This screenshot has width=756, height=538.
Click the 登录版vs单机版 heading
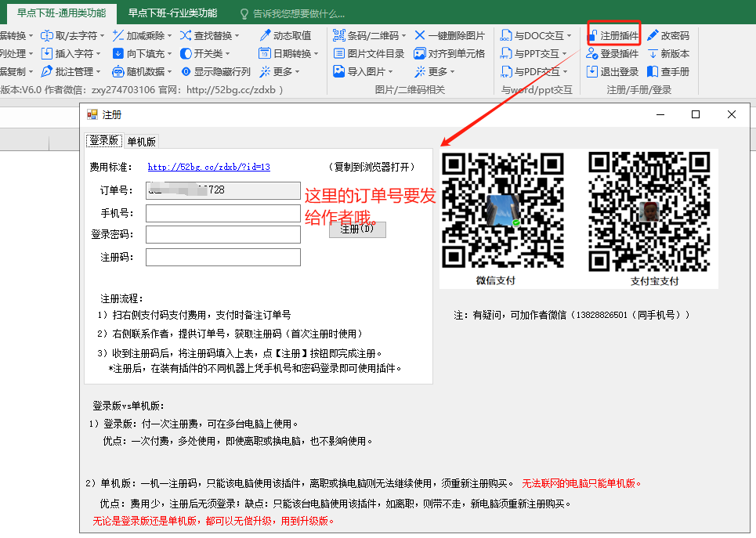point(128,406)
